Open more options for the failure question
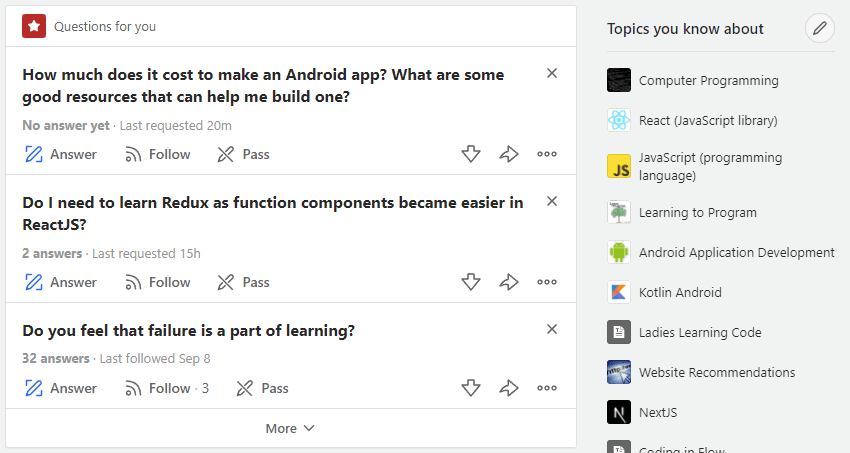This screenshot has height=453, width=850. (x=547, y=388)
